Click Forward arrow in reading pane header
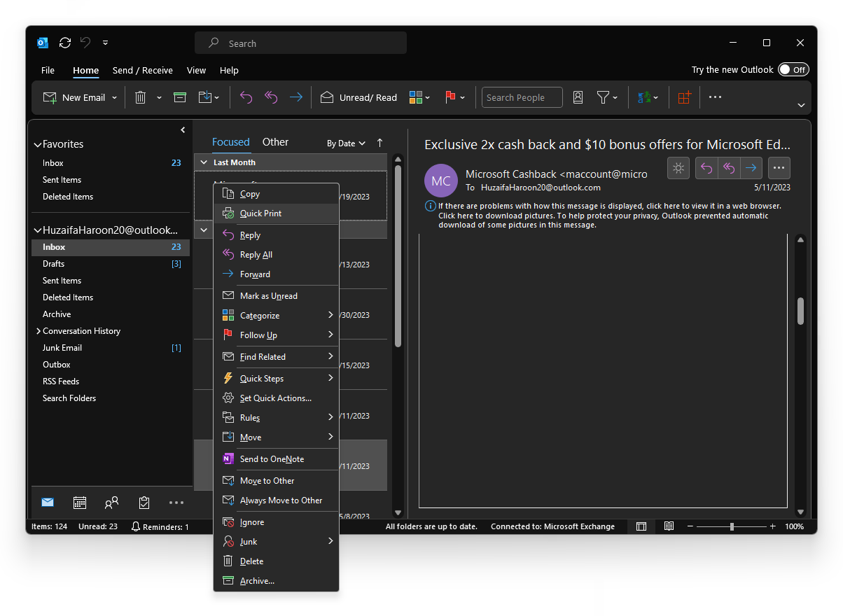The height and width of the screenshot is (616, 843). (751, 168)
